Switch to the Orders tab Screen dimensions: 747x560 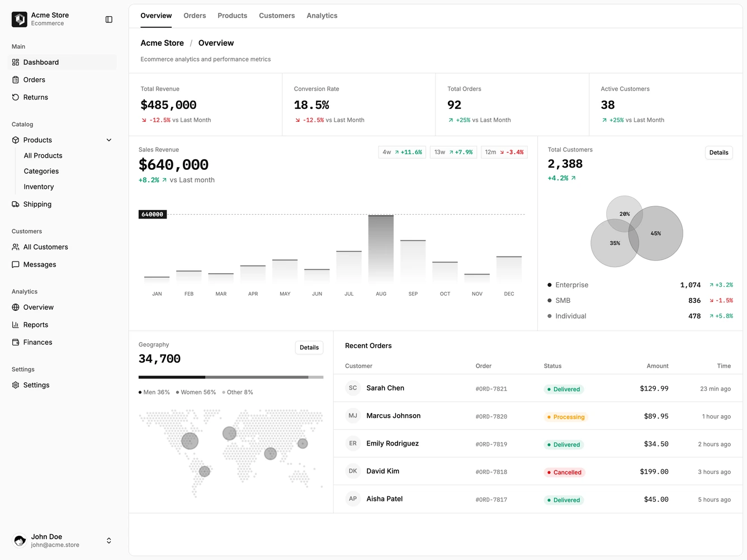point(195,16)
